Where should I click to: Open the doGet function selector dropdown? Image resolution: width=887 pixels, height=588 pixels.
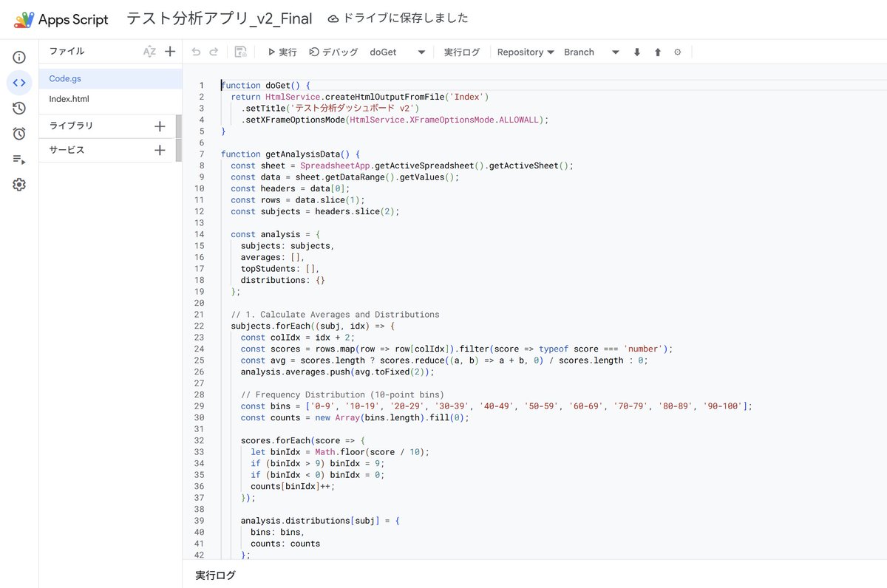[398, 52]
